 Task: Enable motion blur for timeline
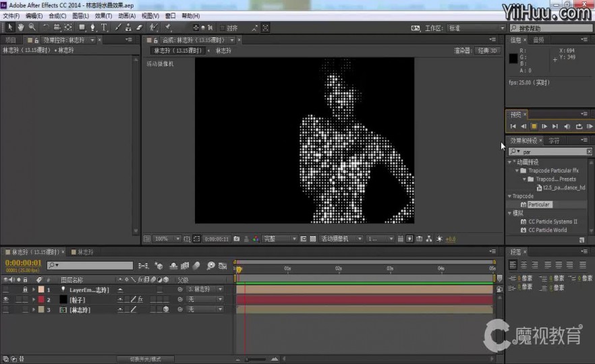pyautogui.click(x=196, y=266)
